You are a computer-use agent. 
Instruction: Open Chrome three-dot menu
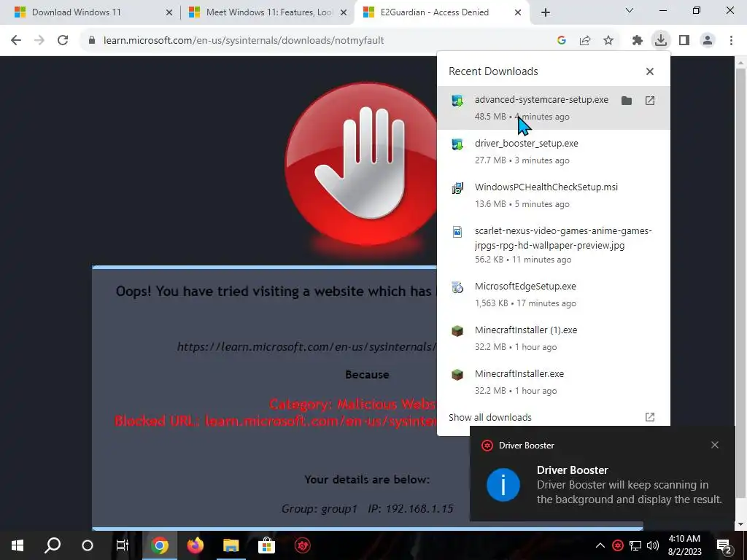click(731, 41)
